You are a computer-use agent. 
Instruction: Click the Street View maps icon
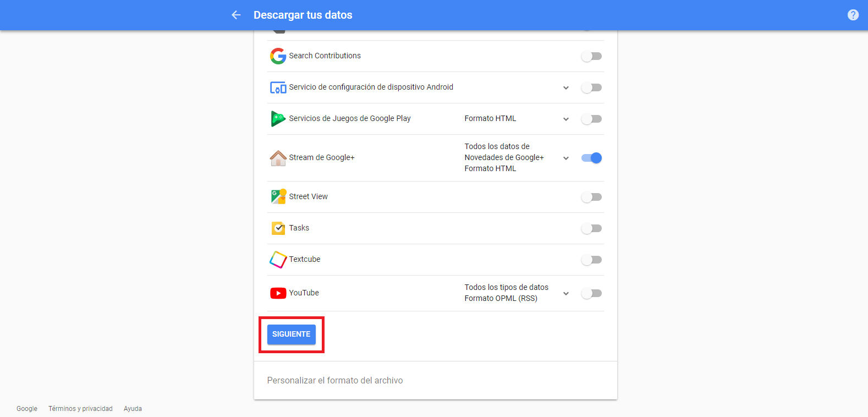[x=278, y=197]
